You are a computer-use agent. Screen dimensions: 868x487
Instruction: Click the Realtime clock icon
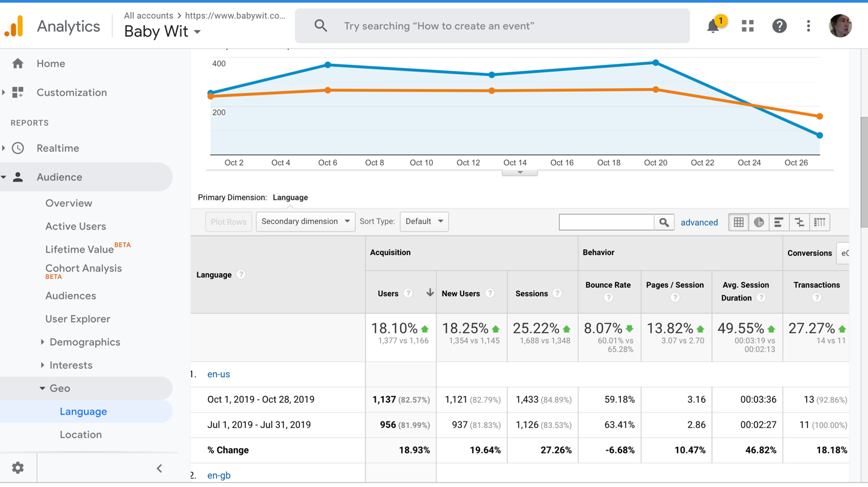(18, 148)
